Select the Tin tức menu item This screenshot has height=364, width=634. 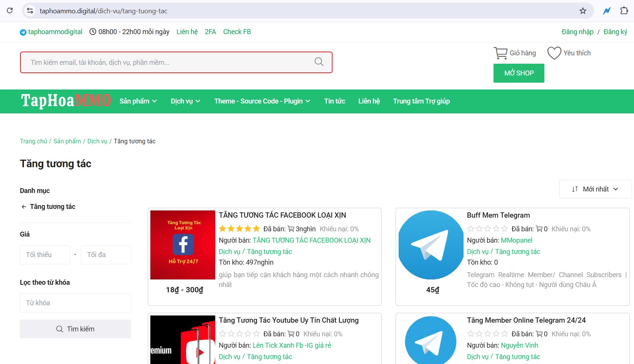[334, 101]
